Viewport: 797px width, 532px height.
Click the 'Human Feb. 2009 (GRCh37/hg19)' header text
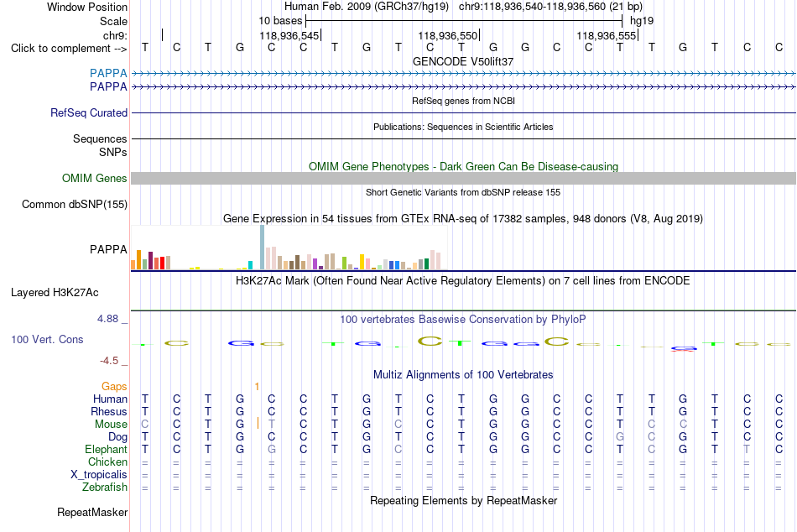(367, 7)
